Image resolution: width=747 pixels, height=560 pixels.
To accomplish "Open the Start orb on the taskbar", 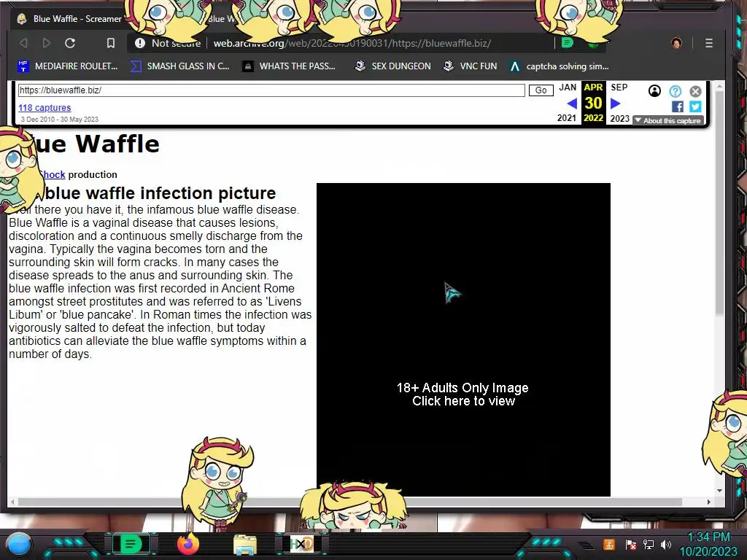I will tap(19, 544).
